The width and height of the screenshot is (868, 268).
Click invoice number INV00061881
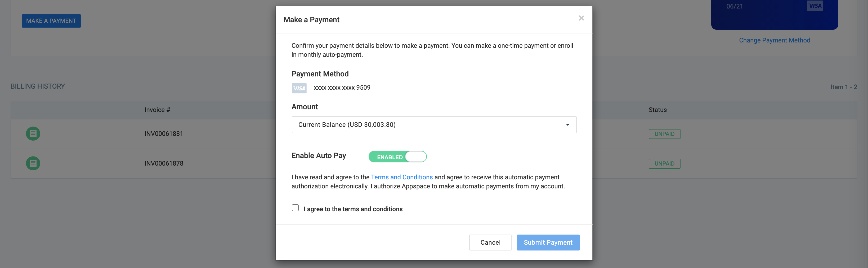[163, 134]
